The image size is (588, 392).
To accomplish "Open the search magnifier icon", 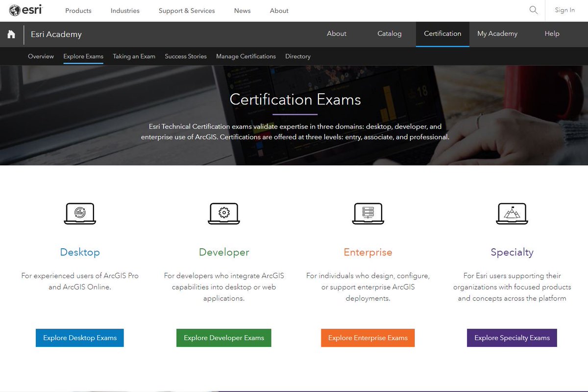I will pyautogui.click(x=534, y=10).
